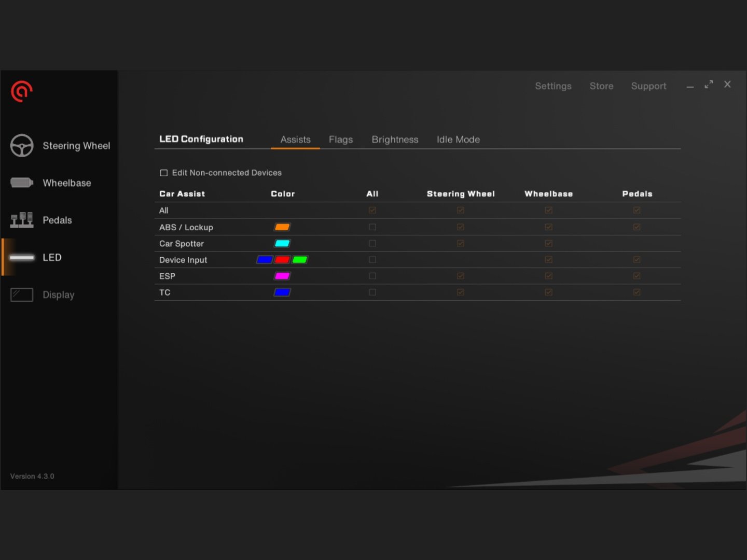
Task: Click the LED strip icon
Action: 22,257
